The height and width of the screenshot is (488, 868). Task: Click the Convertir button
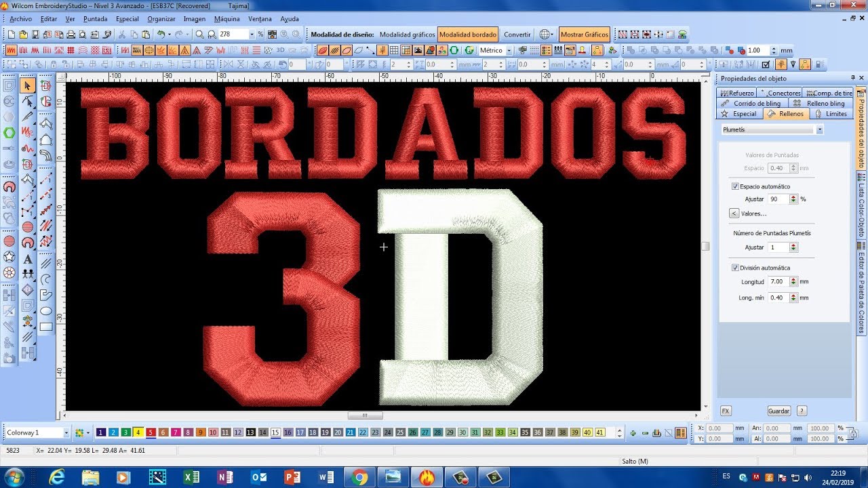coord(517,34)
